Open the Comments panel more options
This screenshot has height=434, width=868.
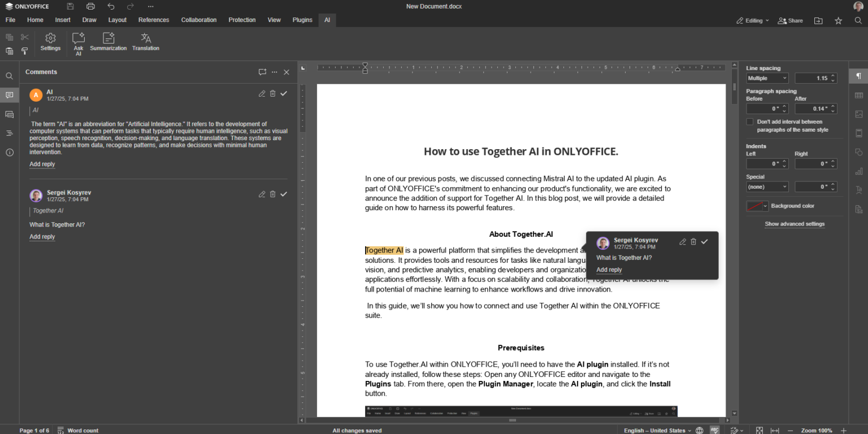275,72
